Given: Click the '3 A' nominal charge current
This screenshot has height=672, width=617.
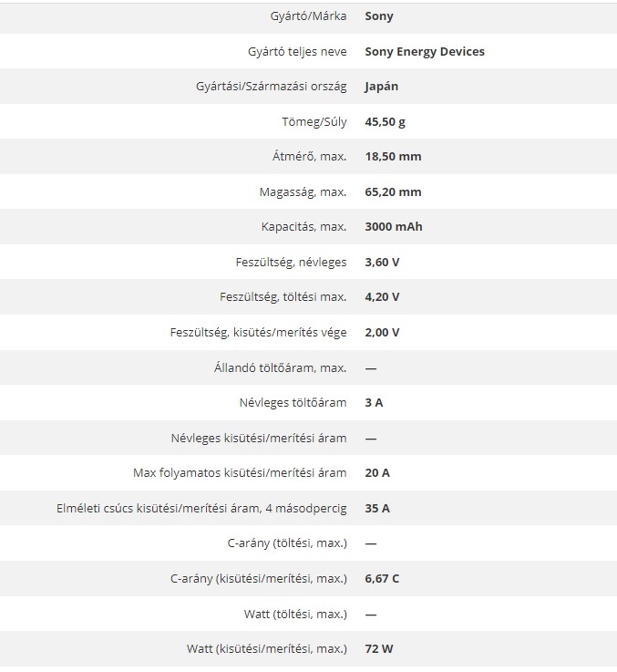Looking at the screenshot, I should coord(374,402).
